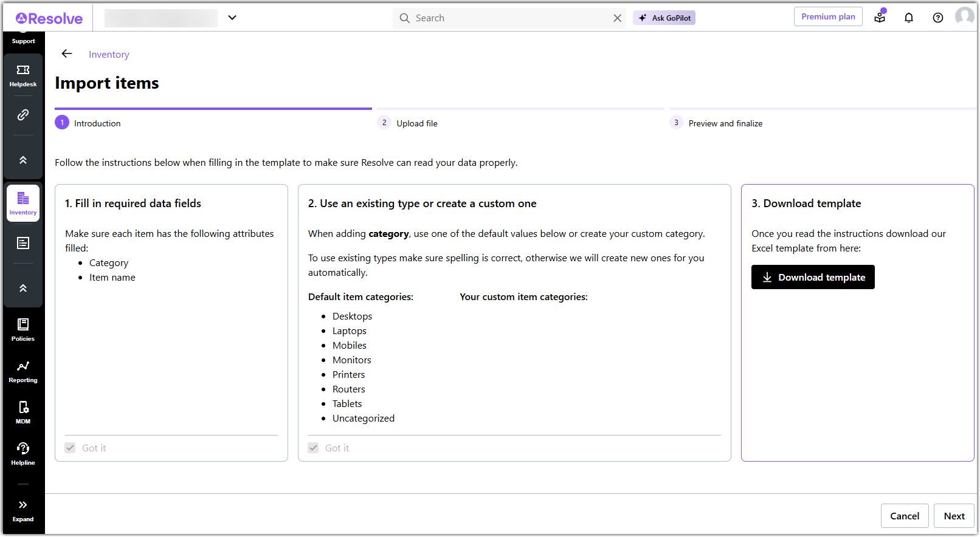Select the Preview and finalize step

pos(725,123)
